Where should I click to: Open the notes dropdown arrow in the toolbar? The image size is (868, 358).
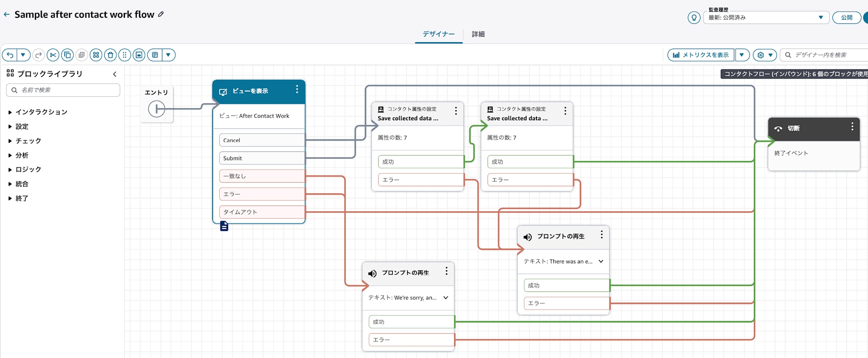point(168,55)
